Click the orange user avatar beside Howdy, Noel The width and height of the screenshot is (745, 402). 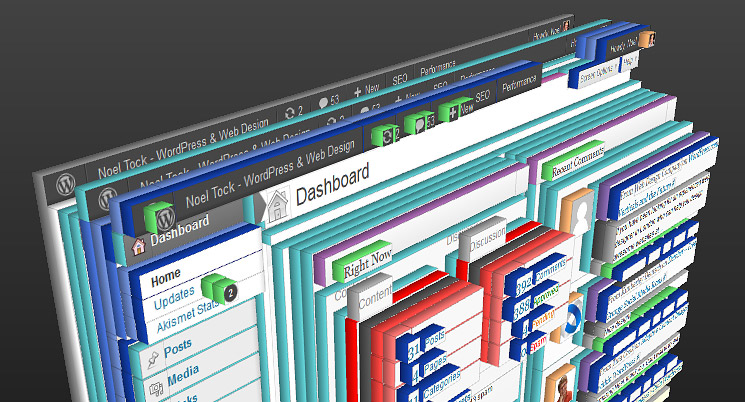(x=647, y=39)
